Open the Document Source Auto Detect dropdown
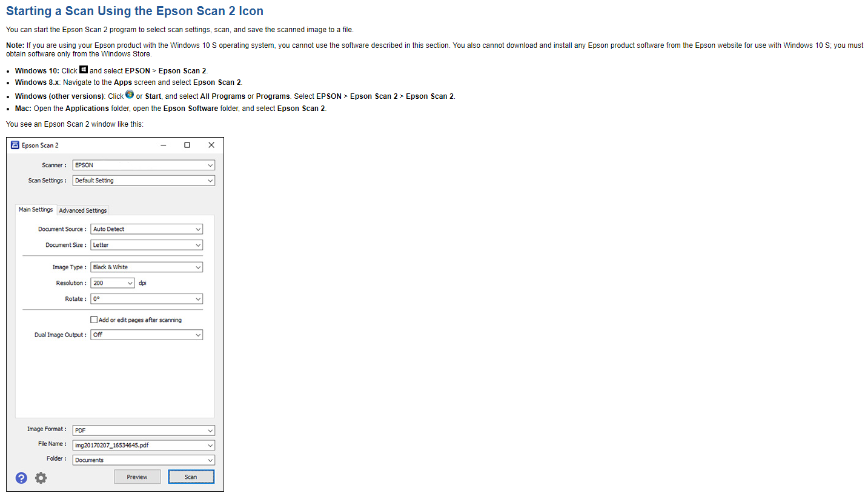The height and width of the screenshot is (499, 868). [147, 229]
